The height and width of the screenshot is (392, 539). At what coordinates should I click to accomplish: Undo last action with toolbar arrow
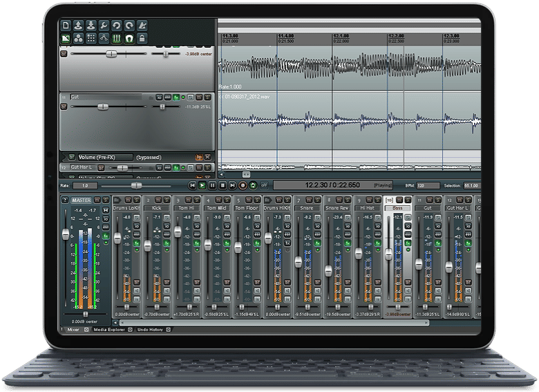point(116,26)
